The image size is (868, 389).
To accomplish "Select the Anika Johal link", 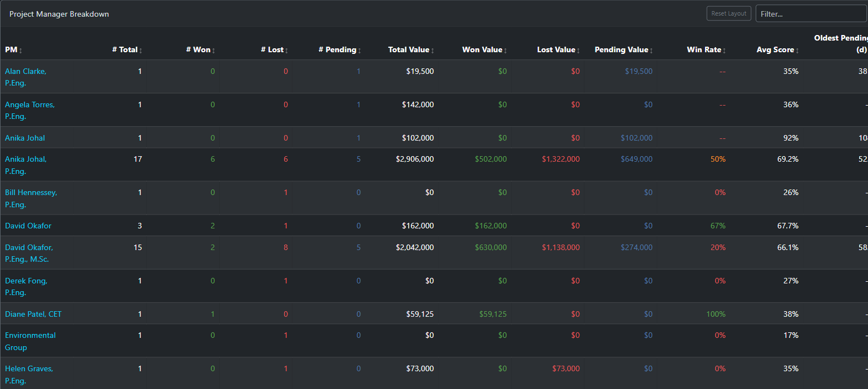I will tap(24, 137).
